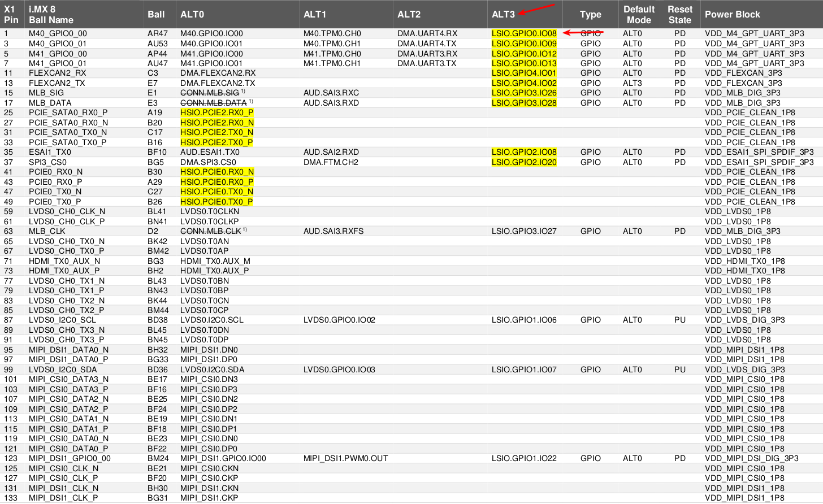This screenshot has height=504, width=823.
Task: Click ball AR47 in the first row
Action: pos(158,33)
